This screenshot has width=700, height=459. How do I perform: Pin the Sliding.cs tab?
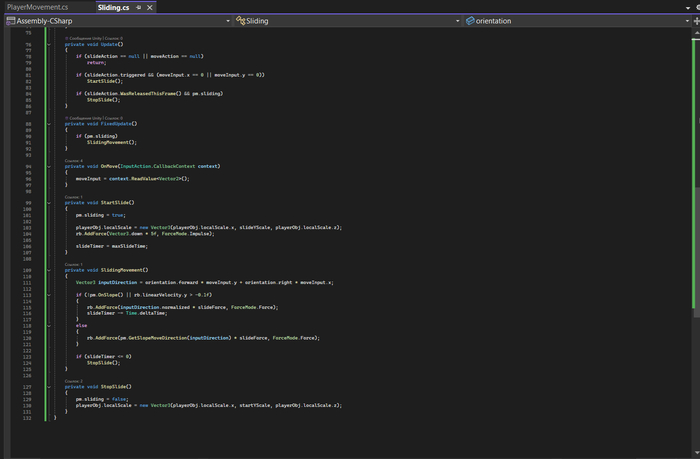[138, 7]
